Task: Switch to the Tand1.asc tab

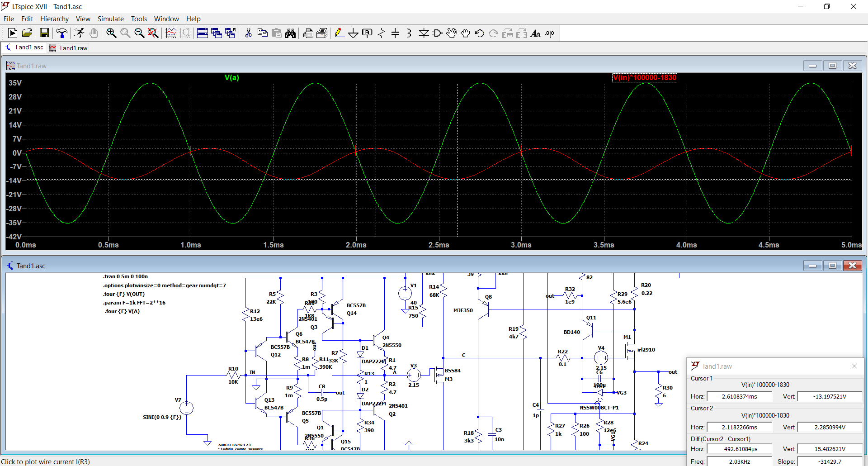Action: (x=24, y=48)
